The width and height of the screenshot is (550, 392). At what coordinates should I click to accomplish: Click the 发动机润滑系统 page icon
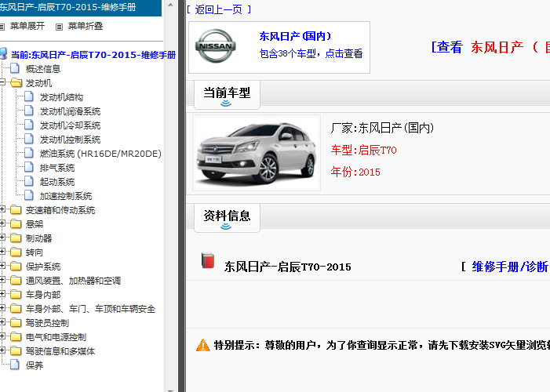pos(29,111)
